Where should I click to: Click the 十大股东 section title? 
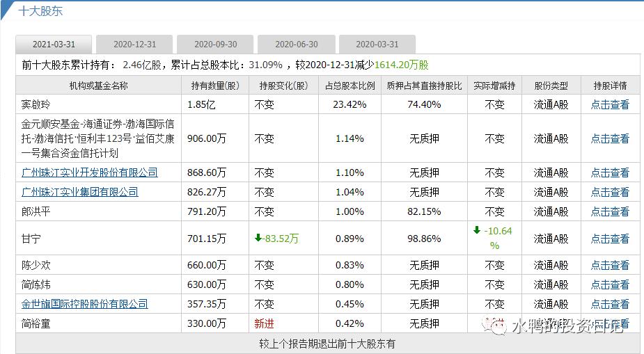tap(40, 11)
